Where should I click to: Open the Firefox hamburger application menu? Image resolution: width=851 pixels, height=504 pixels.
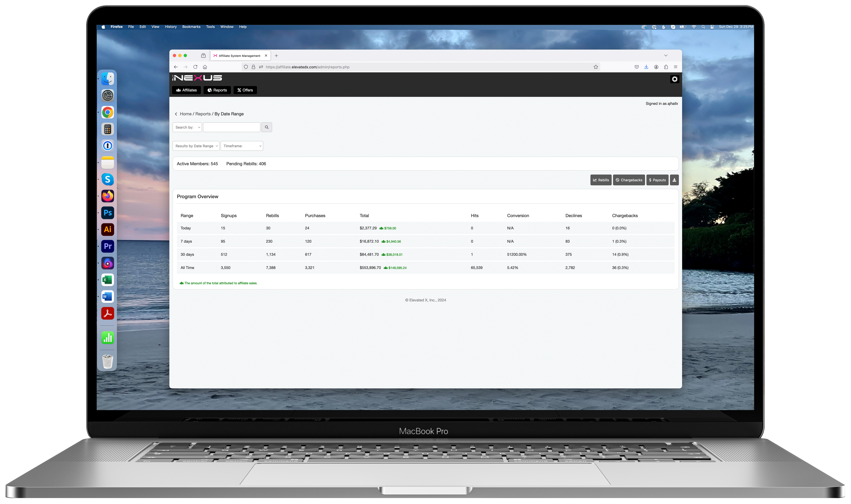[676, 67]
